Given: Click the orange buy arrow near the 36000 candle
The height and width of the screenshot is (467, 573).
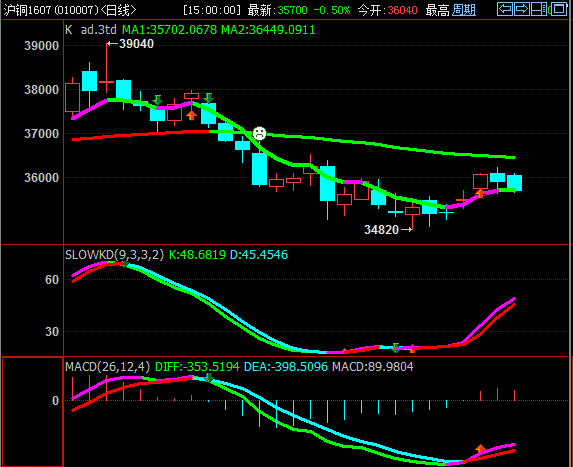Looking at the screenshot, I should pyautogui.click(x=480, y=193).
